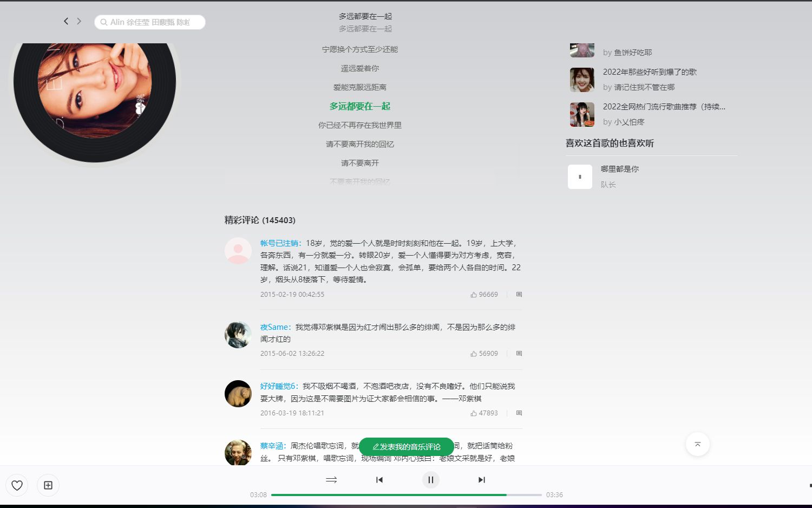The image size is (812, 508).
Task: Seek on the song progress bar
Action: [x=406, y=495]
